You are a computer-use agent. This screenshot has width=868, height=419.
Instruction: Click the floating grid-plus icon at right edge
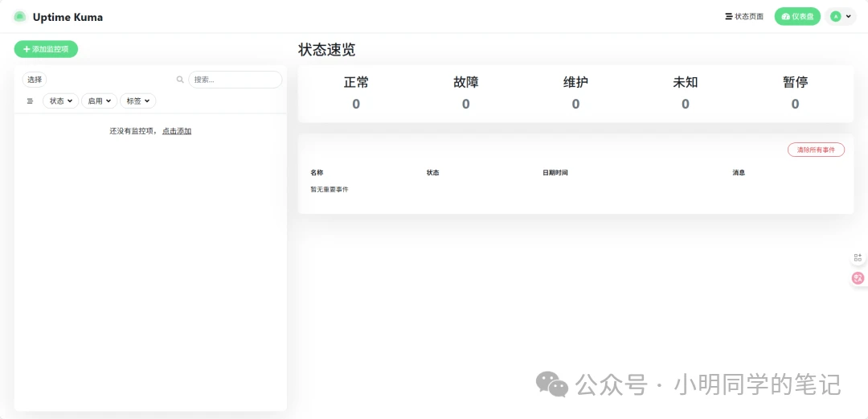click(858, 257)
